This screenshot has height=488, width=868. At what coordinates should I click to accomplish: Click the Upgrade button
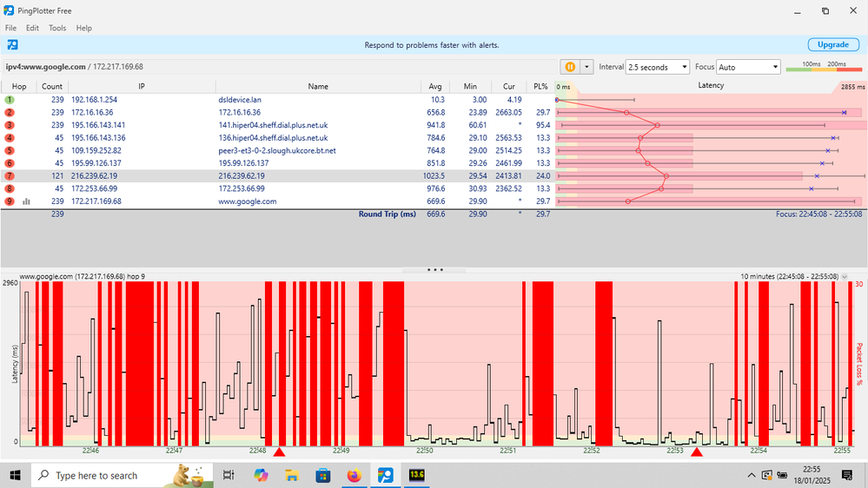(832, 45)
